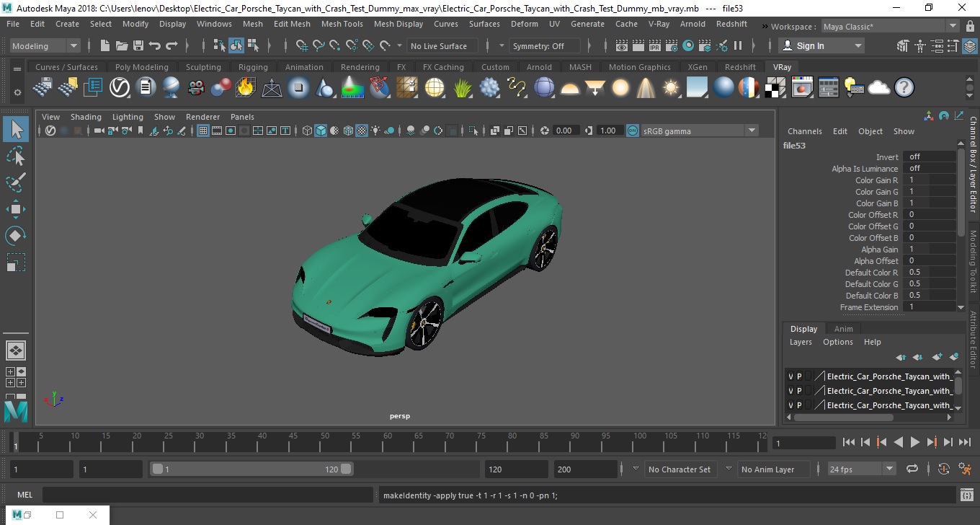
Task: Open Hypershade from status line
Action: [688, 45]
